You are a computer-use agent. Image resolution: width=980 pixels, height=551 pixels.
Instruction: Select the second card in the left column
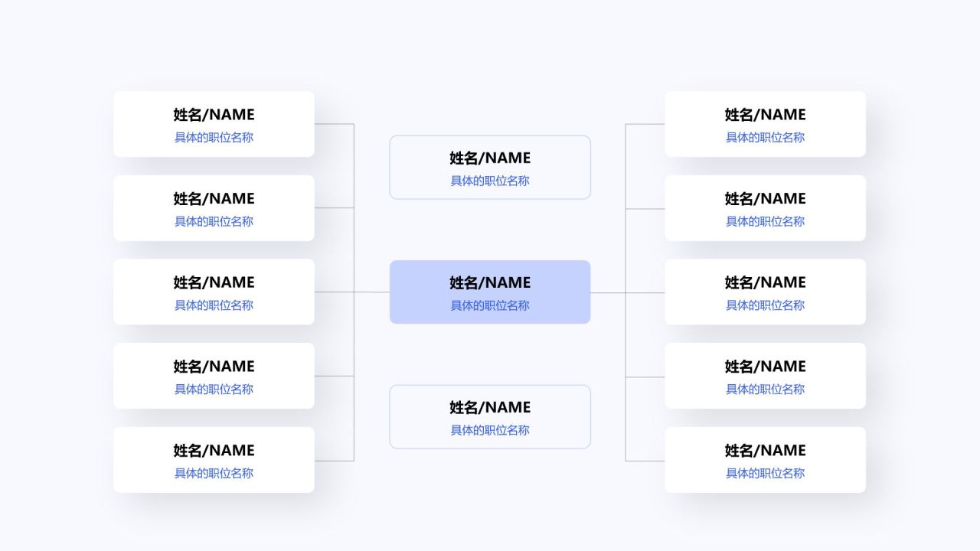[x=214, y=208]
